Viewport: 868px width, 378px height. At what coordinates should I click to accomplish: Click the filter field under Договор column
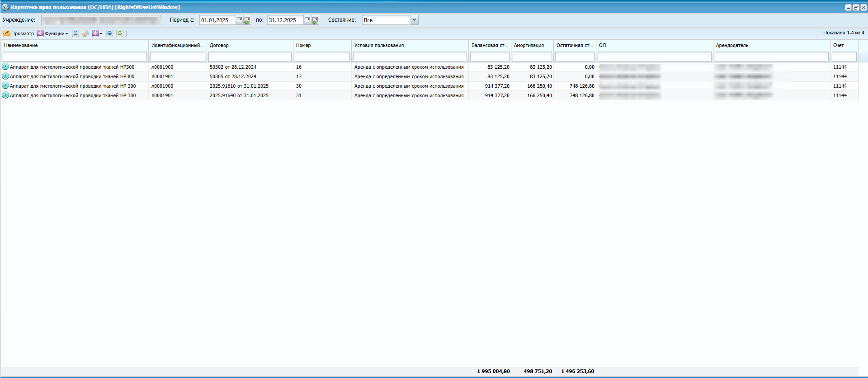point(250,57)
